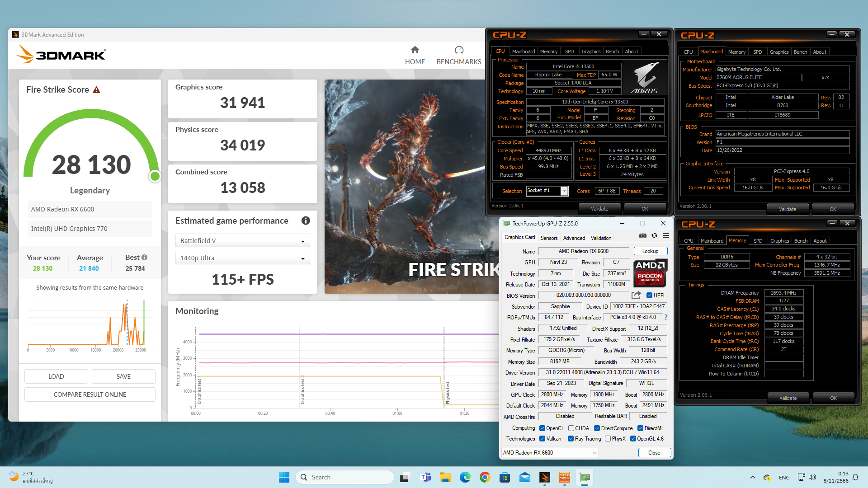Viewport: 868px width, 488px height.
Task: Toggle the Vulkan checkbox
Action: point(542,439)
